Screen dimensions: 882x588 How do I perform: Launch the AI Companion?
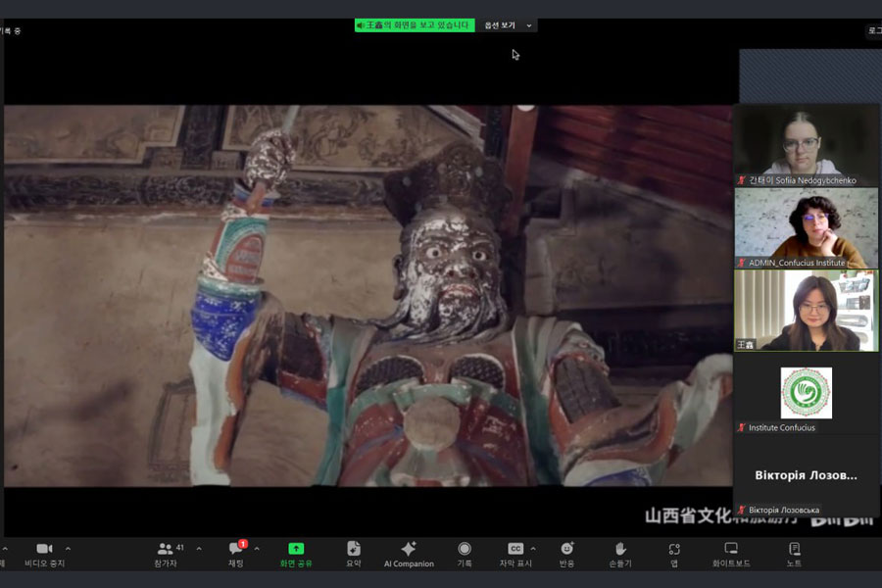409,555
